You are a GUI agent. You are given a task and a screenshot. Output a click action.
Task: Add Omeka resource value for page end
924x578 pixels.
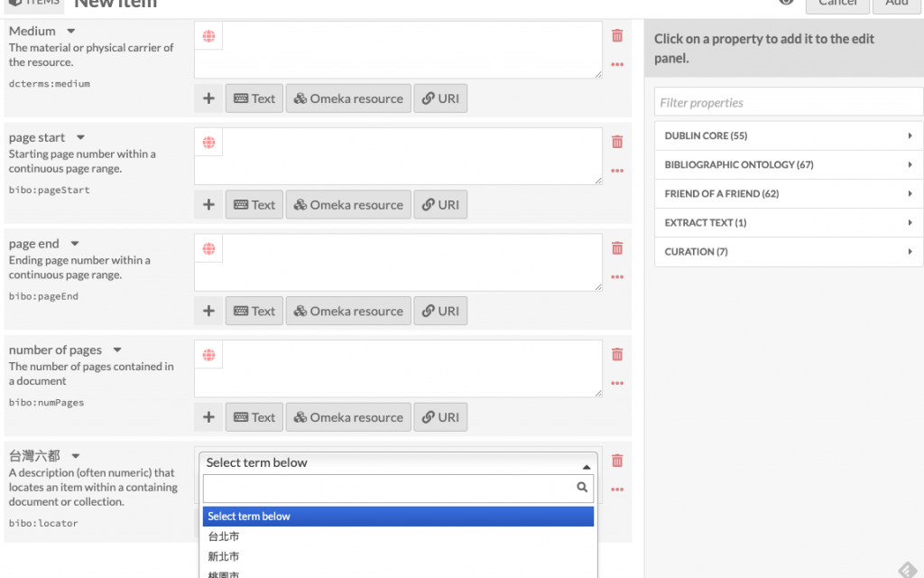pos(348,311)
